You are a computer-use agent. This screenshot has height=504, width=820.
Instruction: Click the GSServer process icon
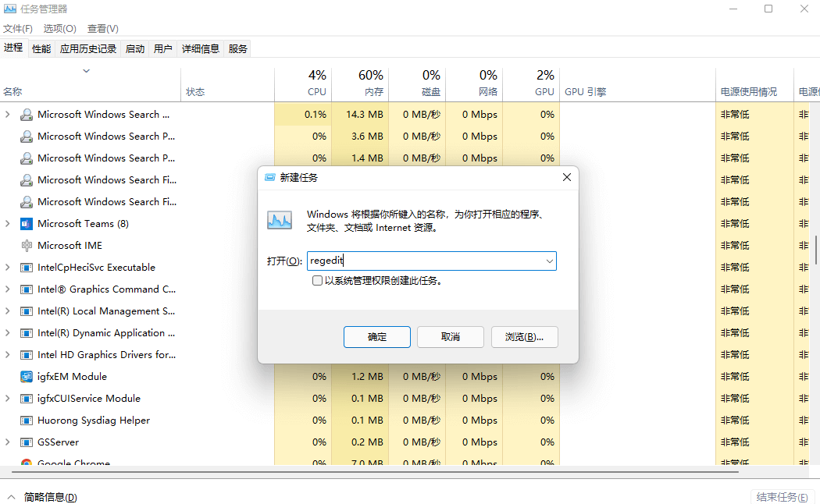coord(26,442)
